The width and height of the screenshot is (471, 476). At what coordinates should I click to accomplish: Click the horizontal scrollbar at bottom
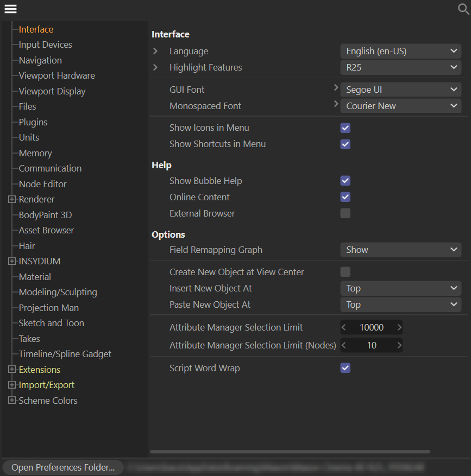290,452
